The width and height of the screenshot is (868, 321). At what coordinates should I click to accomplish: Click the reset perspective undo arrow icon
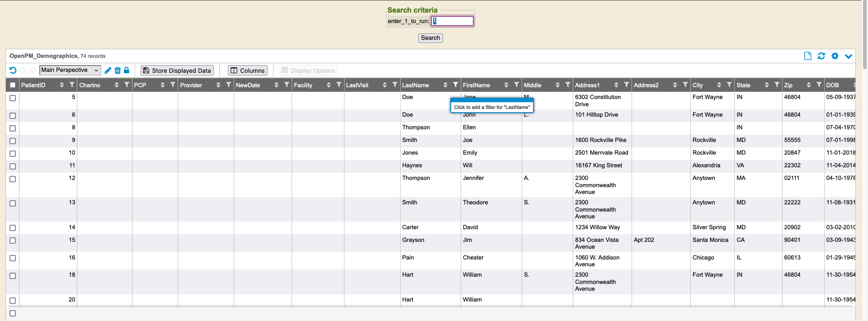[13, 71]
